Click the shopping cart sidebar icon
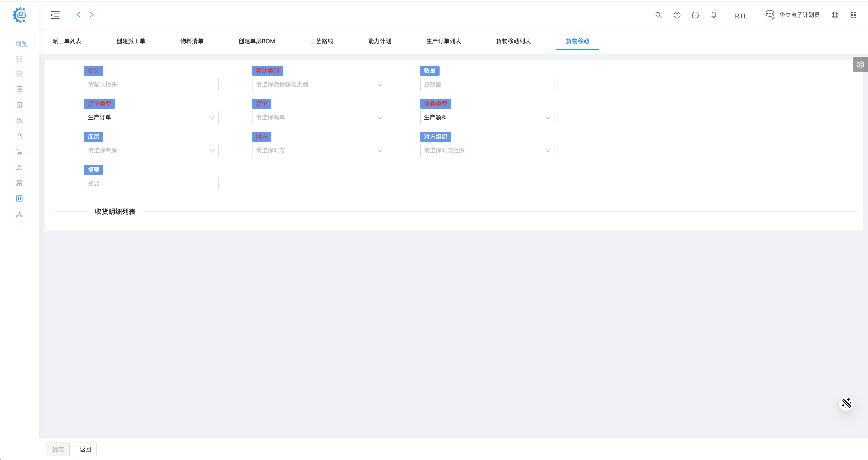868x460 pixels. pyautogui.click(x=20, y=152)
